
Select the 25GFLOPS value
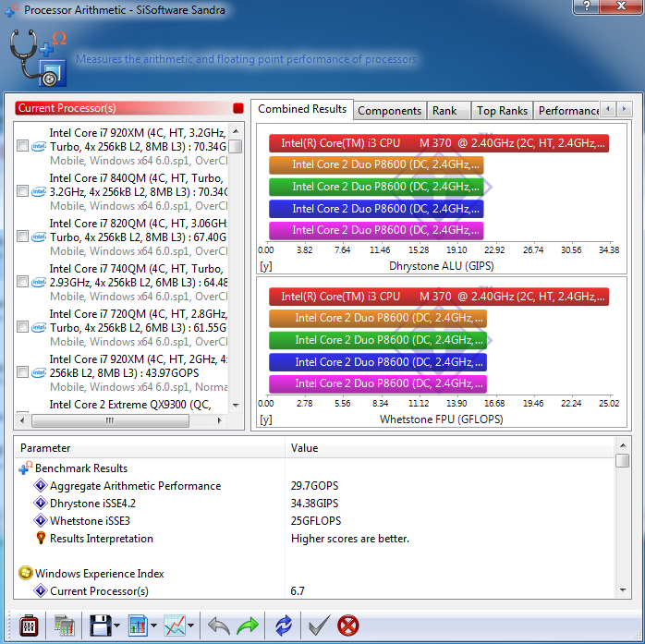click(x=316, y=521)
